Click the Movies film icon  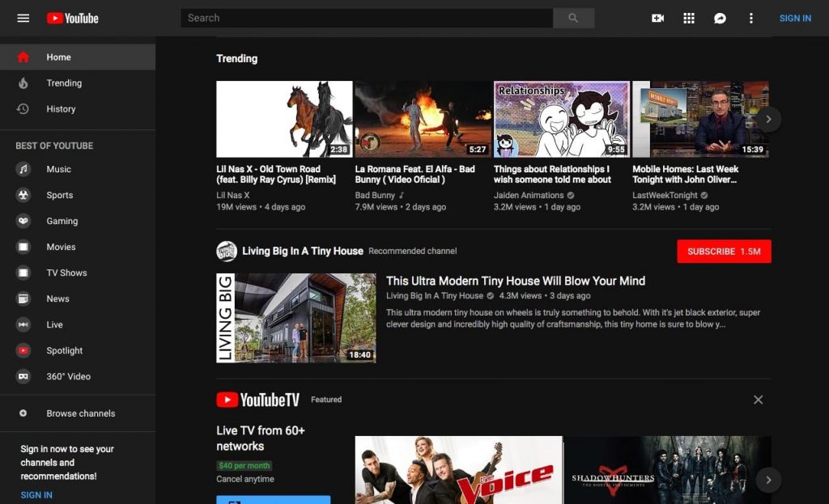(x=23, y=247)
